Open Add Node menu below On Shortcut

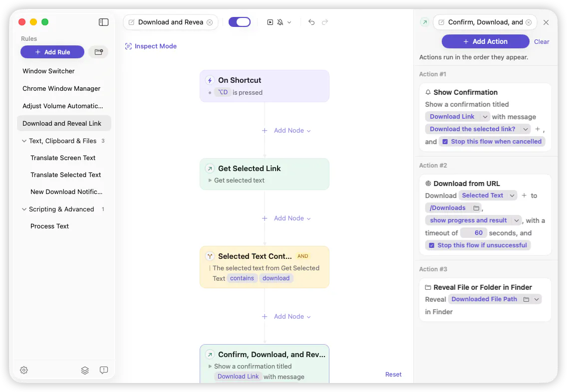click(x=286, y=131)
